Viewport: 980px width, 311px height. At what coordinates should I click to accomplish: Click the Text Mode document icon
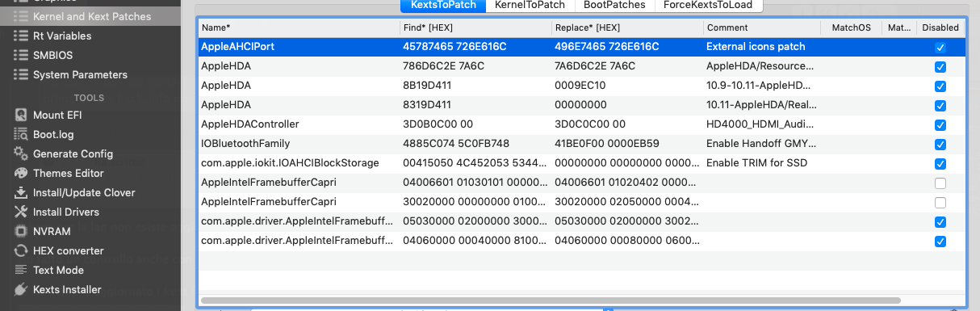coord(20,270)
